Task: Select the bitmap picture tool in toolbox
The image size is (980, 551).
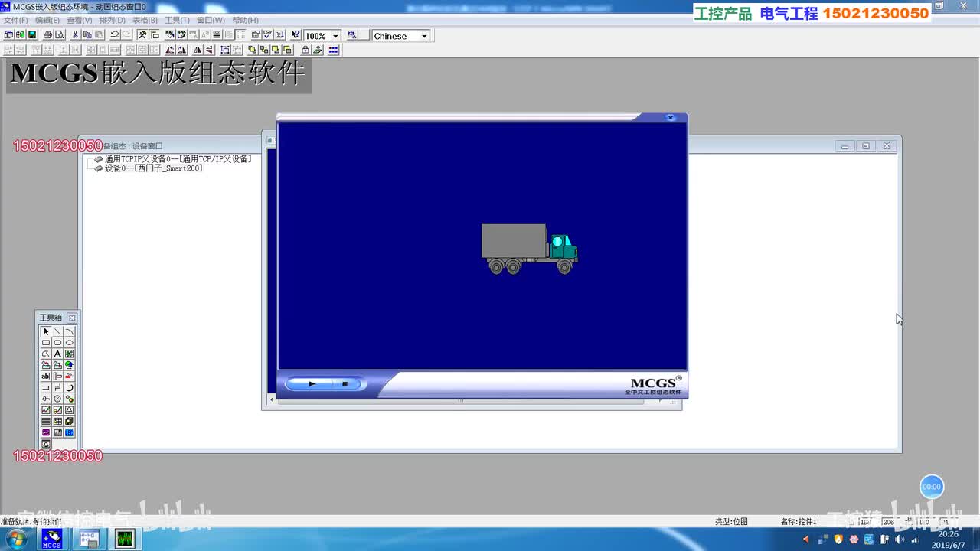Action: pos(69,354)
